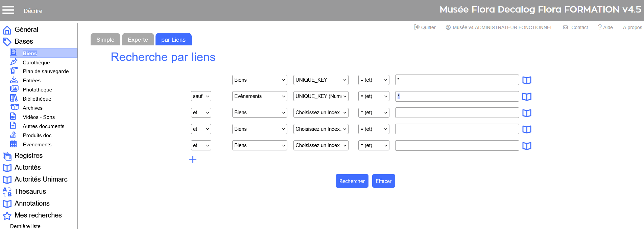Open the UNIQUE_KEY index dropdown in first row
Image resolution: width=644 pixels, height=229 pixels.
(x=320, y=80)
